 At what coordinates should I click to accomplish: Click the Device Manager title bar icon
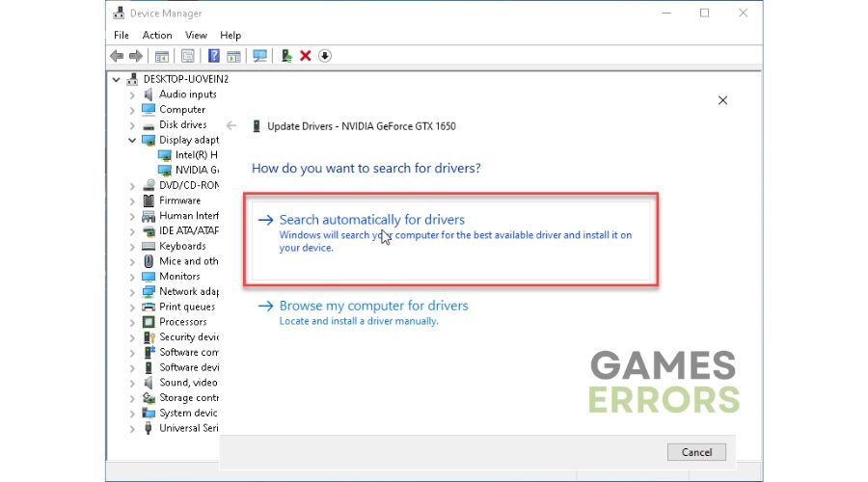tap(119, 13)
